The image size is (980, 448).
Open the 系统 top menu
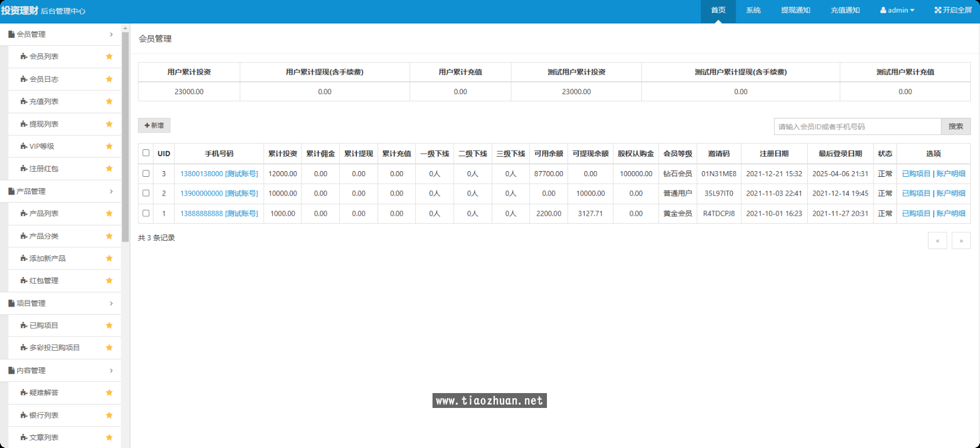pos(753,10)
